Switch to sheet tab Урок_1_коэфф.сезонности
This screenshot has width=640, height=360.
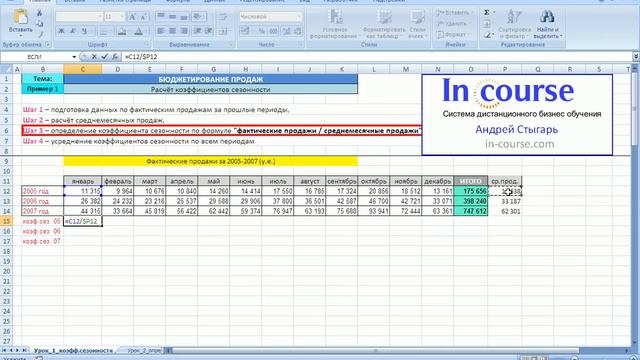73,351
